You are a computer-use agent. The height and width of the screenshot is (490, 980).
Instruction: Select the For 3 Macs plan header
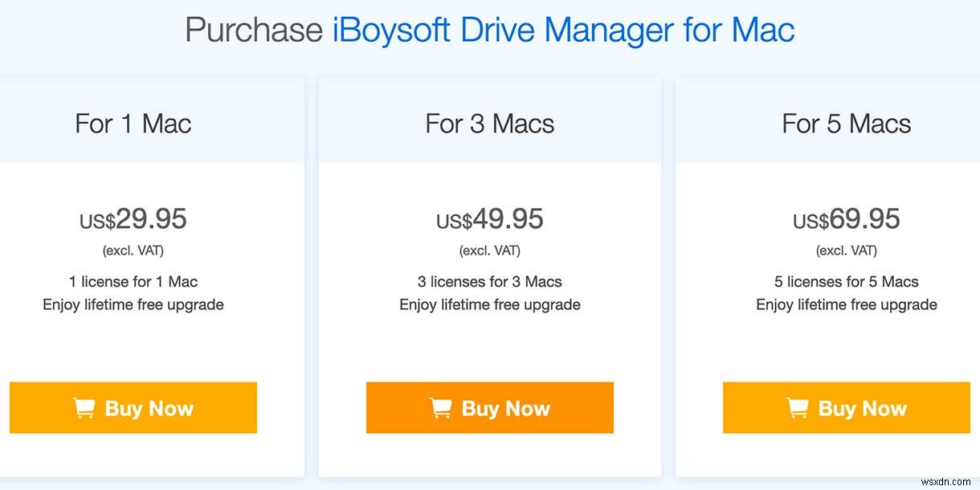489,124
